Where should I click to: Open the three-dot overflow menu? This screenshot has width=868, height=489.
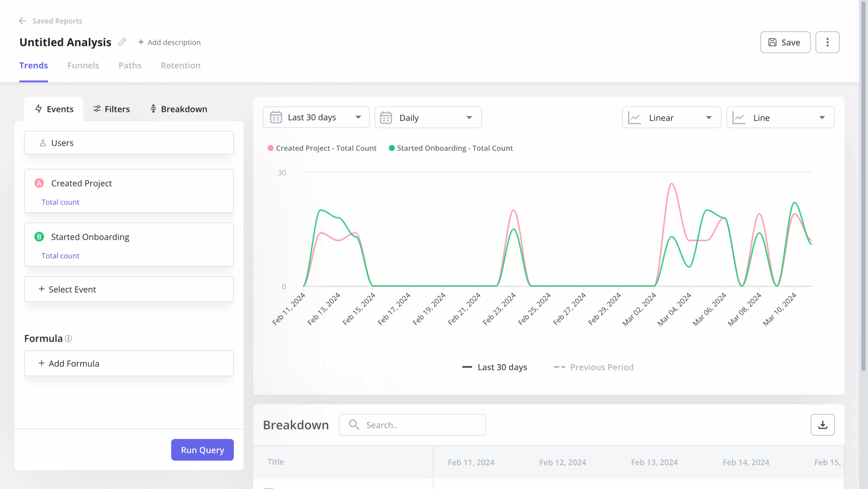click(x=827, y=42)
